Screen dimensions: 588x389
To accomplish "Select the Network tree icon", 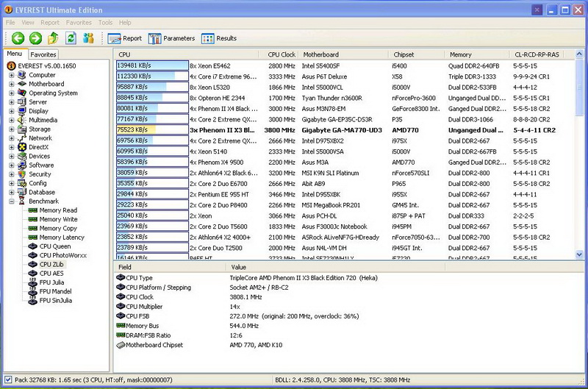I will click(22, 138).
